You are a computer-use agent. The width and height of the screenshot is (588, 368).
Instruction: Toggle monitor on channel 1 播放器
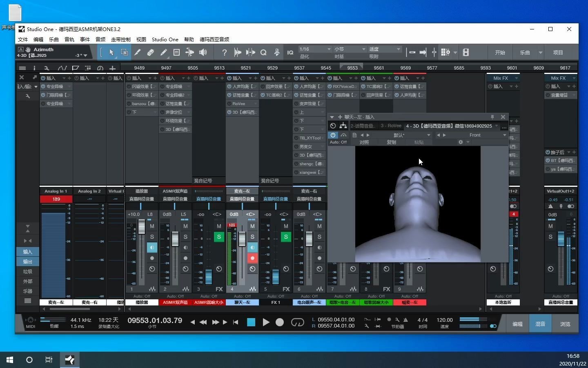click(x=152, y=247)
